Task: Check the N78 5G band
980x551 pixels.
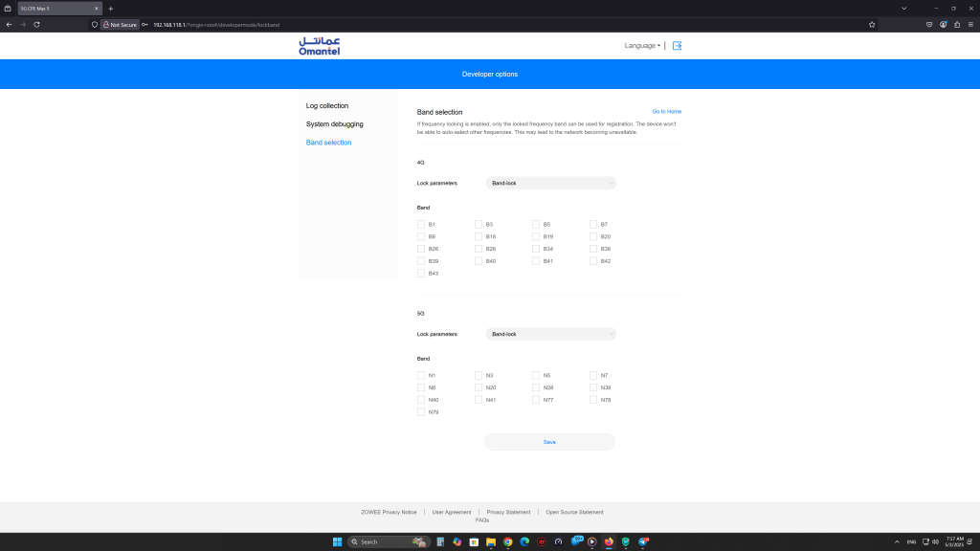Action: pos(593,399)
